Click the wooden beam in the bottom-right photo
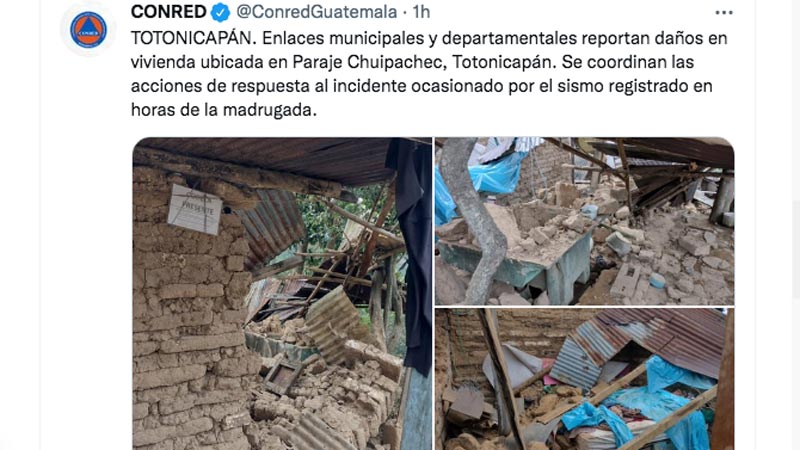The image size is (800, 450). coord(502,377)
